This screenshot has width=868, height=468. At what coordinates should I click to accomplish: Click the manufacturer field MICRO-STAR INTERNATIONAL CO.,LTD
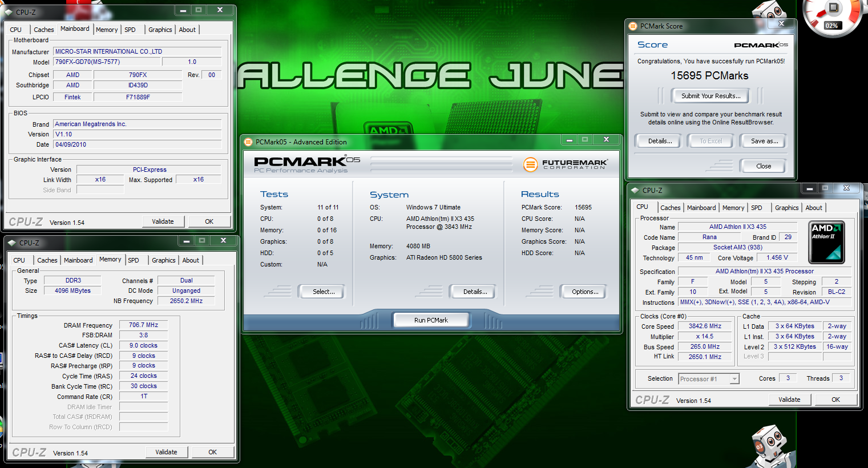tap(137, 51)
